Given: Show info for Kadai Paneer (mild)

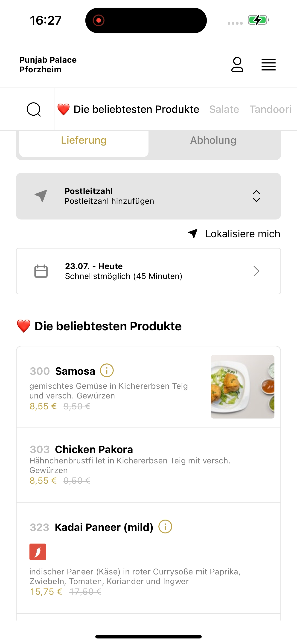Looking at the screenshot, I should [165, 527].
